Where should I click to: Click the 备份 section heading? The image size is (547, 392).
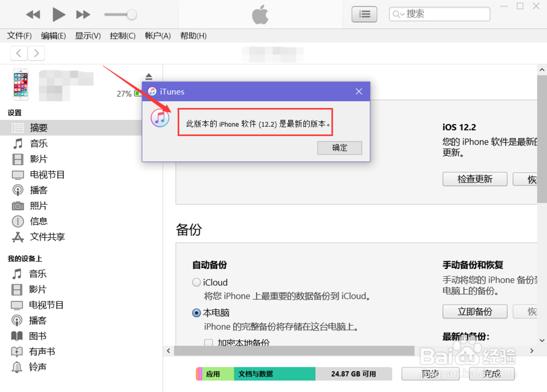point(189,230)
